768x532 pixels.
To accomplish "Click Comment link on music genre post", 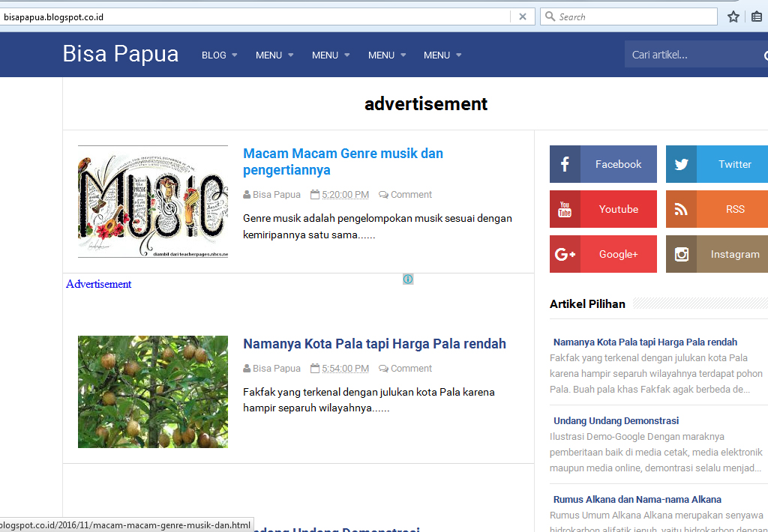I will click(x=412, y=195).
